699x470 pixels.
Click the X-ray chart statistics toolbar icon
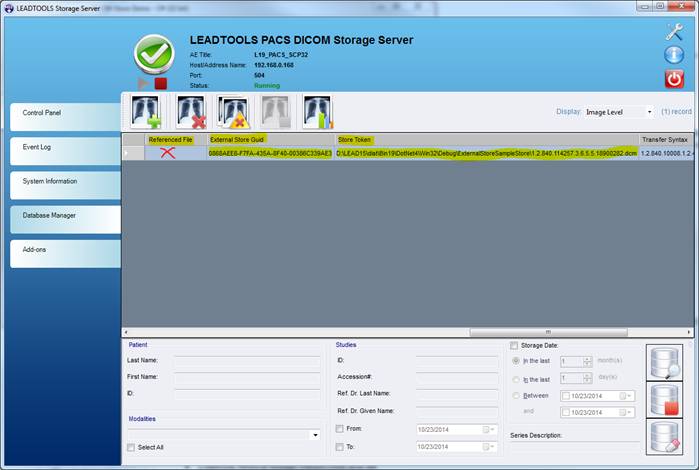click(x=317, y=112)
